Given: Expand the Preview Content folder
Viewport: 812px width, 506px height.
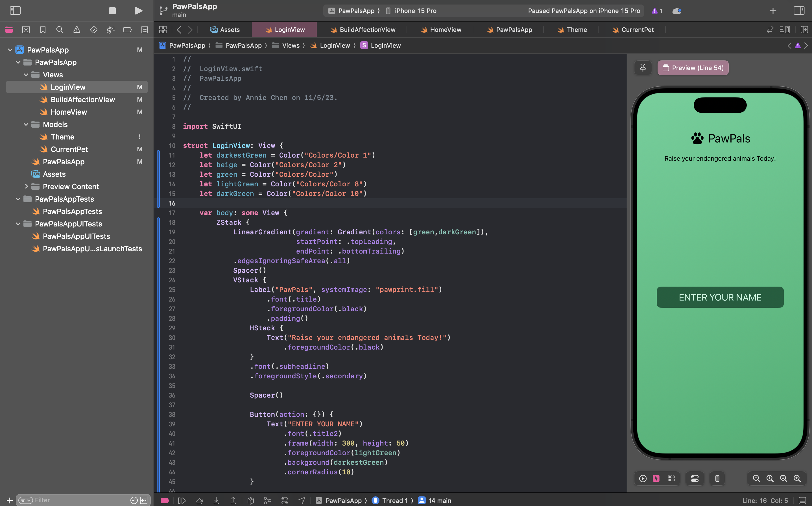Looking at the screenshot, I should click(x=26, y=186).
